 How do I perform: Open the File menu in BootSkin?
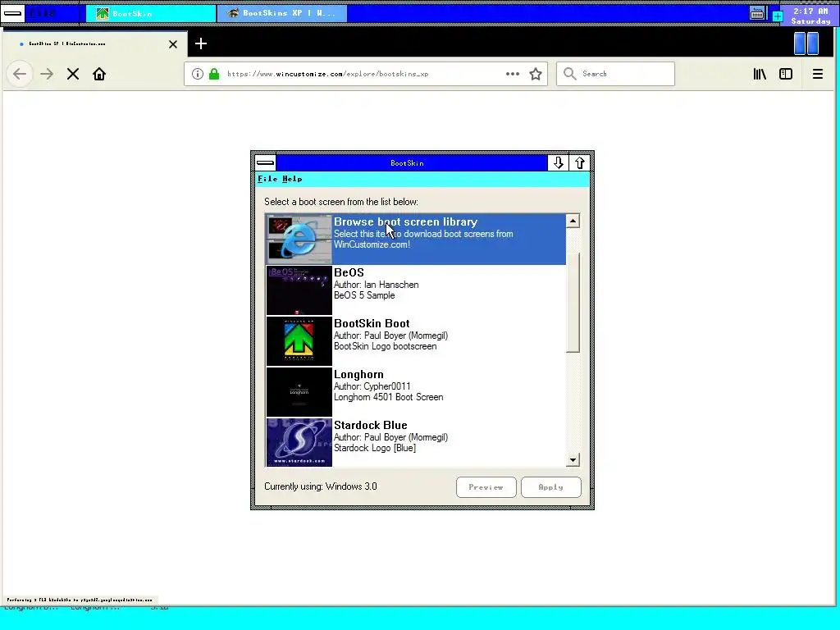click(267, 179)
